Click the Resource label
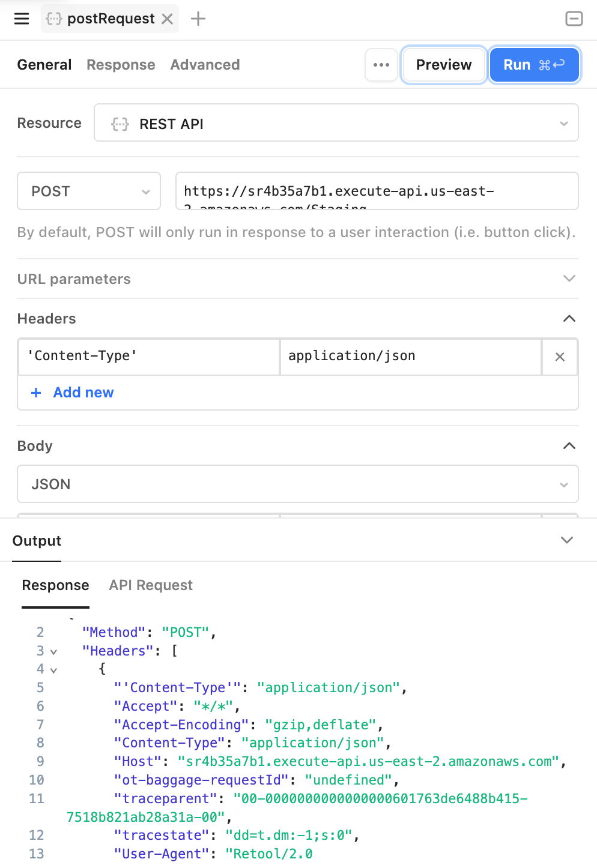597x868 pixels. coord(49,123)
